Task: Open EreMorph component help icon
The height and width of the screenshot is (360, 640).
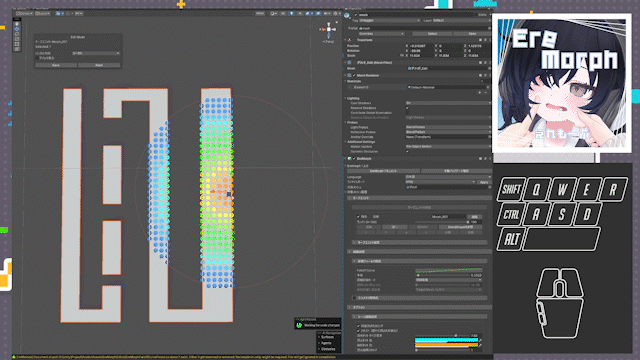Action: [x=480, y=158]
